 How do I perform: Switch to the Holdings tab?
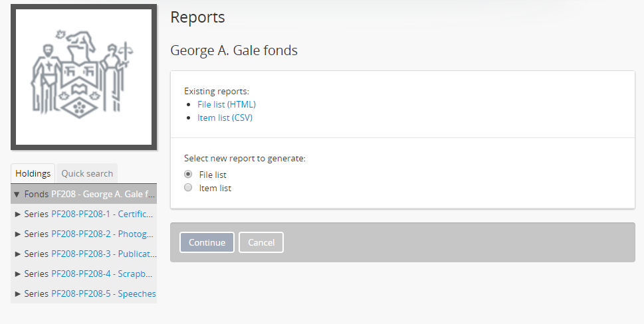point(33,173)
